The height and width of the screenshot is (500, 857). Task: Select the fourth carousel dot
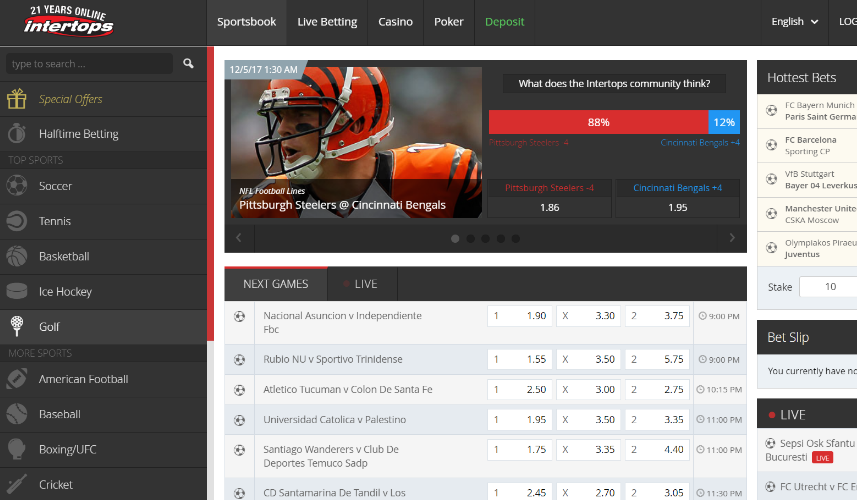point(501,239)
